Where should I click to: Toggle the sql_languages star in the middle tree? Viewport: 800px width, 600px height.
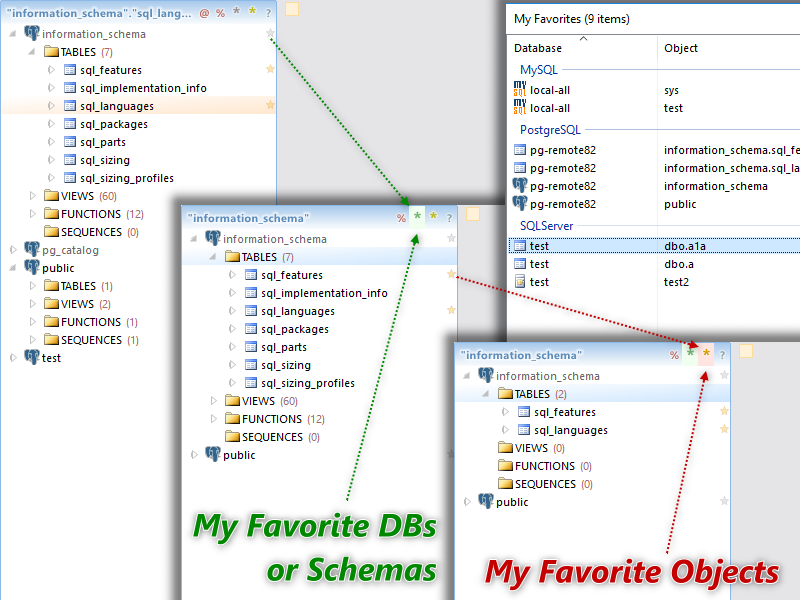[x=451, y=310]
